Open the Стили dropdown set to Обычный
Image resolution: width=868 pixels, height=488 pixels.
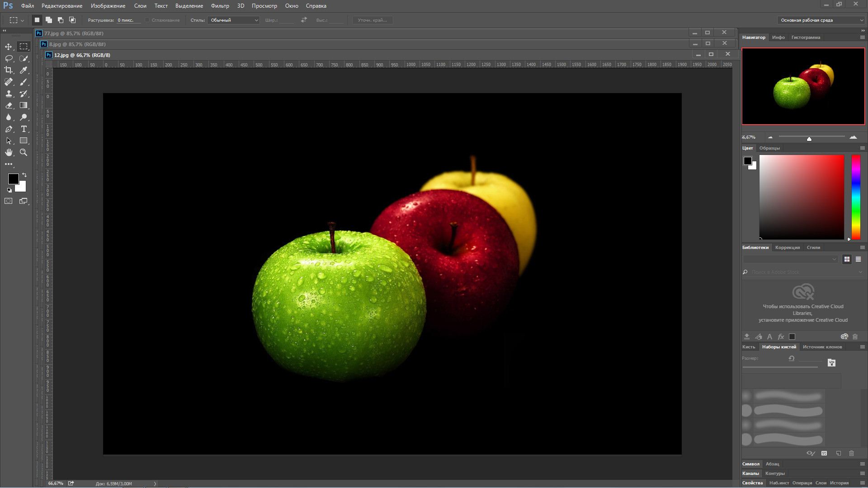coord(233,20)
